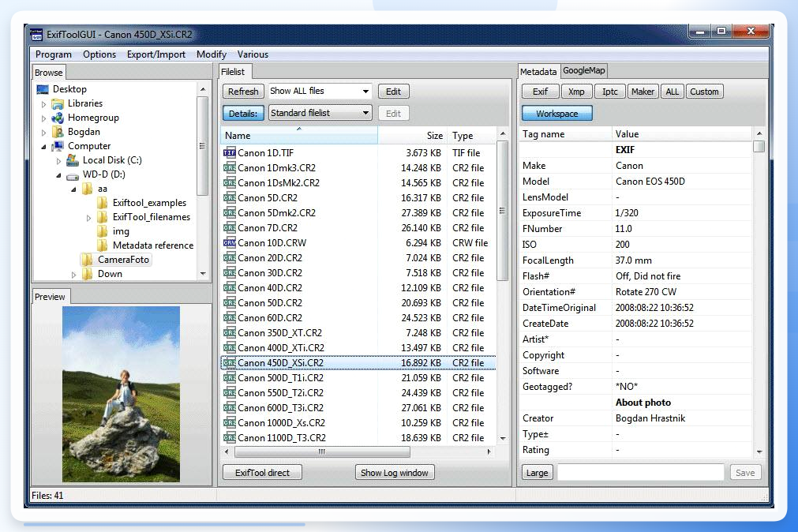The image size is (798, 532).
Task: Open the Program menu
Action: (54, 54)
